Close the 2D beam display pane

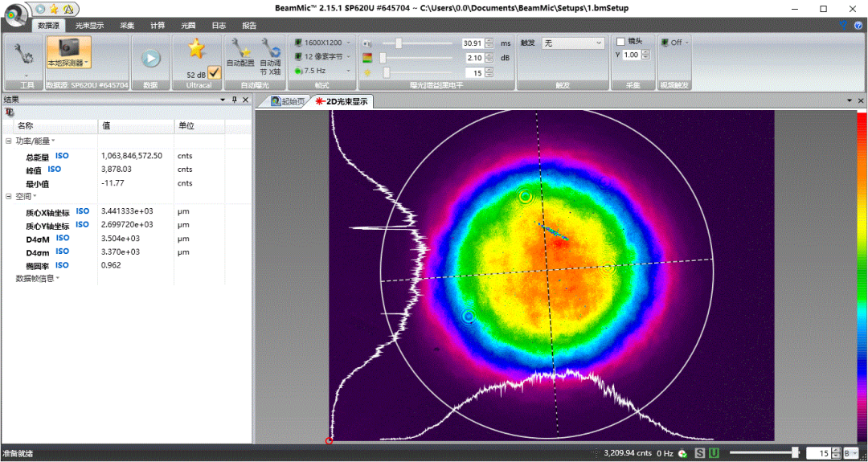[861, 100]
